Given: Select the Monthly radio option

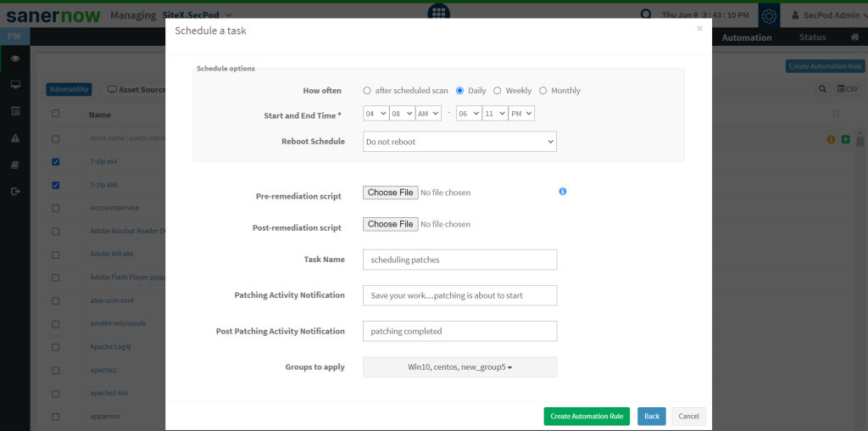Looking at the screenshot, I should 543,91.
